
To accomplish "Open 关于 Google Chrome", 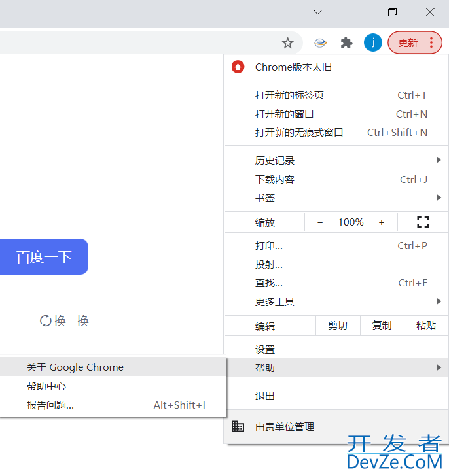I will click(113, 367).
